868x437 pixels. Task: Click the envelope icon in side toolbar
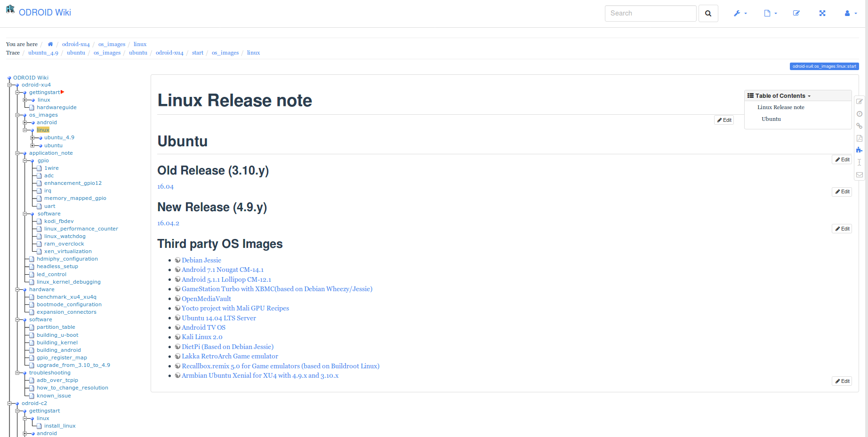(x=860, y=175)
